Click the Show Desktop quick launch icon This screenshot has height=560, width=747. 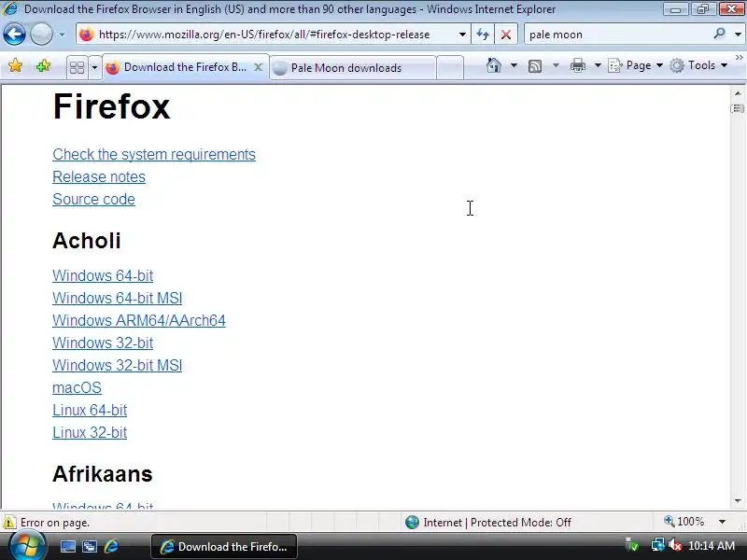67,547
